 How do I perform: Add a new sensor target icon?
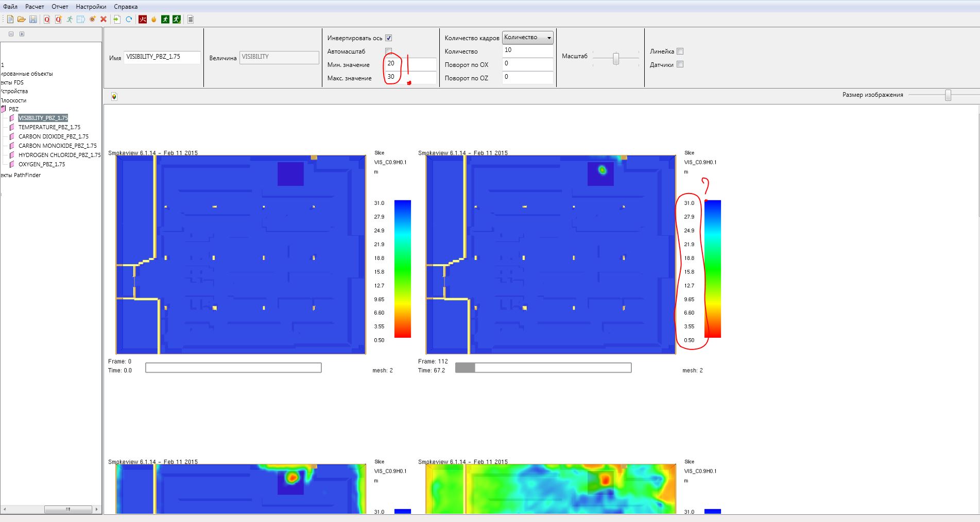(x=92, y=19)
